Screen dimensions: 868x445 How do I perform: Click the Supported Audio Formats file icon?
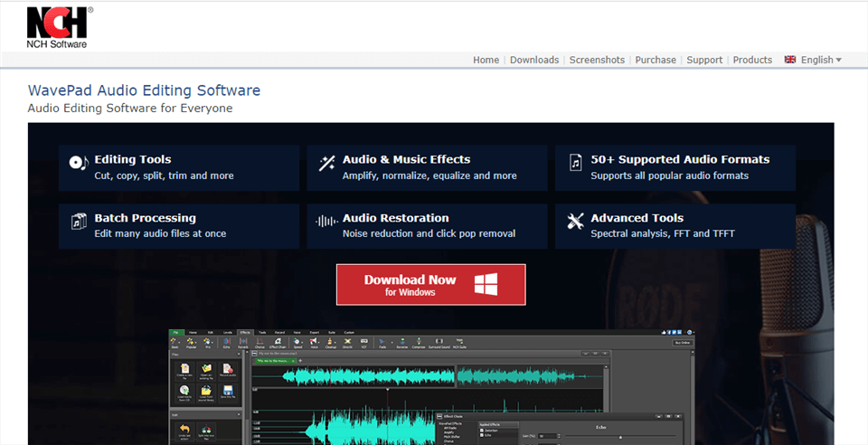(576, 162)
